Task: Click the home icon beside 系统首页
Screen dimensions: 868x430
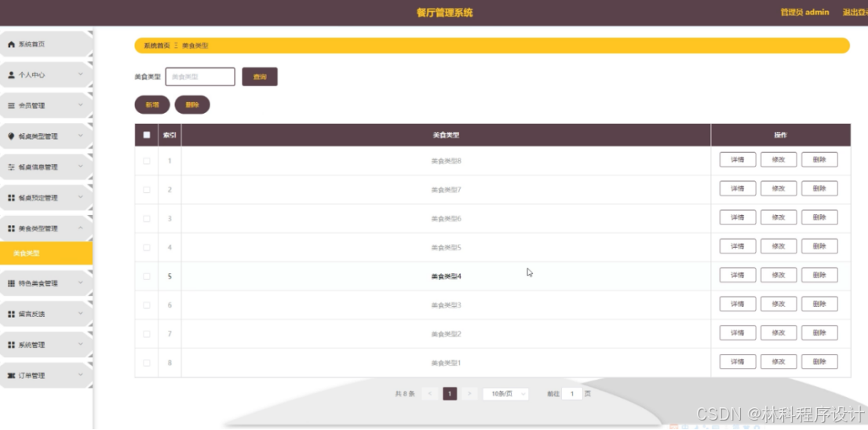Action: click(11, 44)
